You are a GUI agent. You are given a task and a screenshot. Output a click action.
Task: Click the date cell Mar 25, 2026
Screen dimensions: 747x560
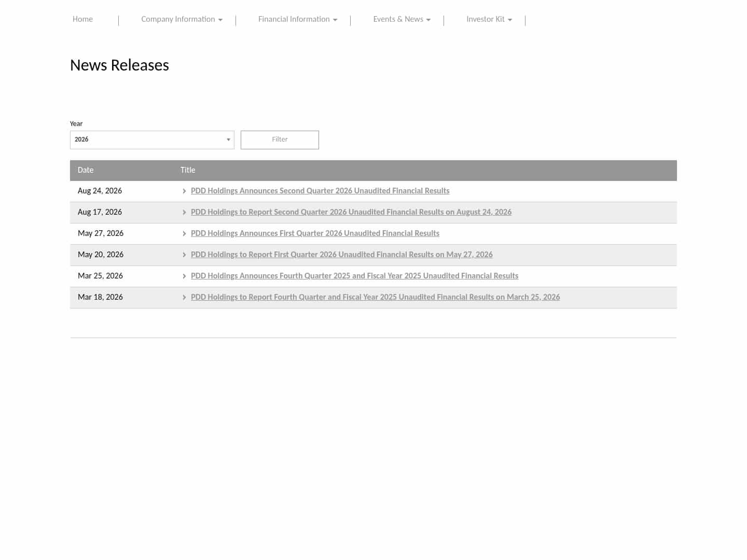[x=100, y=276]
